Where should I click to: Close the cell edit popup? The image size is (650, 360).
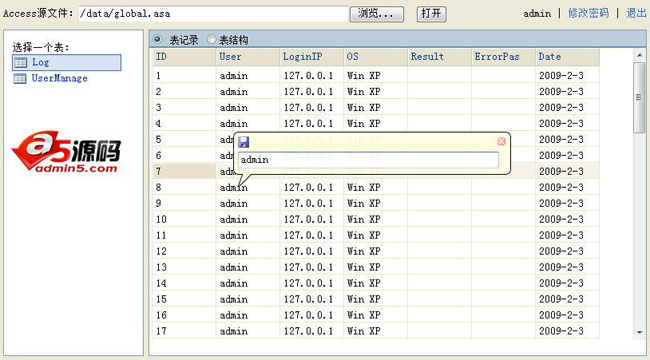click(501, 141)
